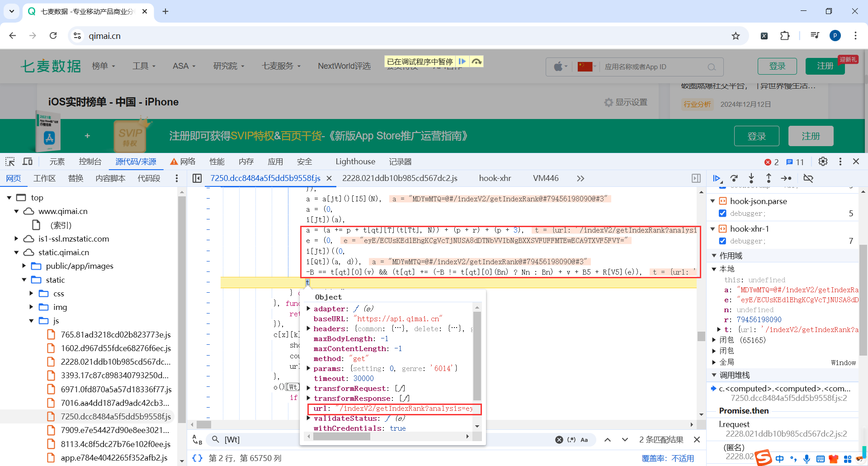868x466 pixels.
Task: Pretty-print the source with the braces icon
Action: click(197, 458)
